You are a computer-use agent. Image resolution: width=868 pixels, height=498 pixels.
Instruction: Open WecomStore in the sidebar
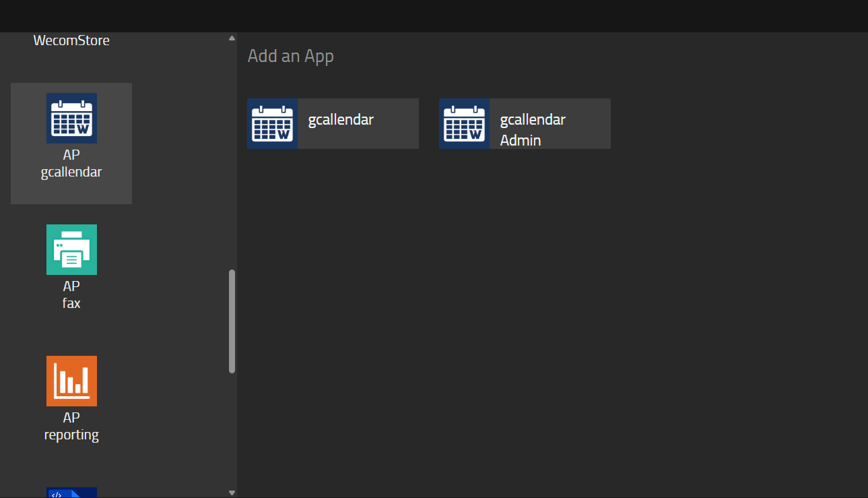click(x=71, y=40)
